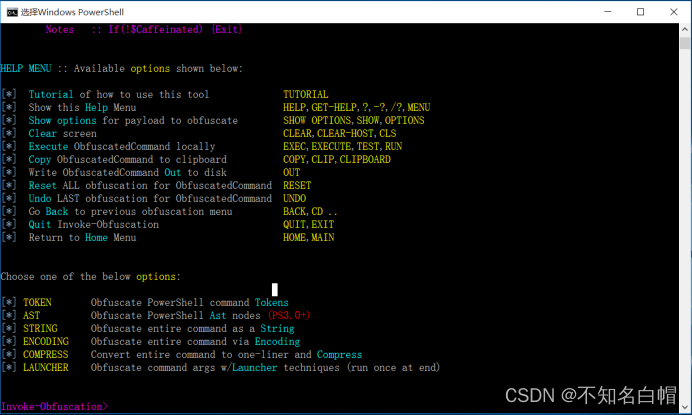Screen dimensions: 692x415
Task: Click 'Tutorial of how to use this tool' line
Action: point(119,94)
